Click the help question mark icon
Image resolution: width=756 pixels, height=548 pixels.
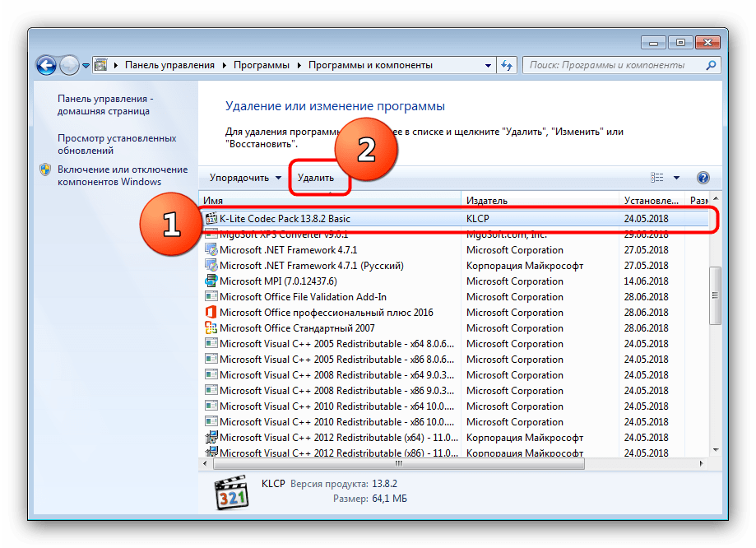pos(703,178)
